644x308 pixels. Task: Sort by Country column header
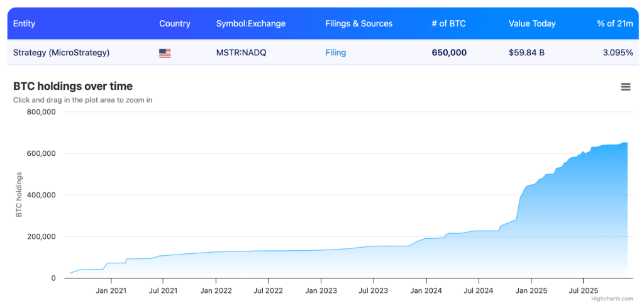[x=174, y=24]
